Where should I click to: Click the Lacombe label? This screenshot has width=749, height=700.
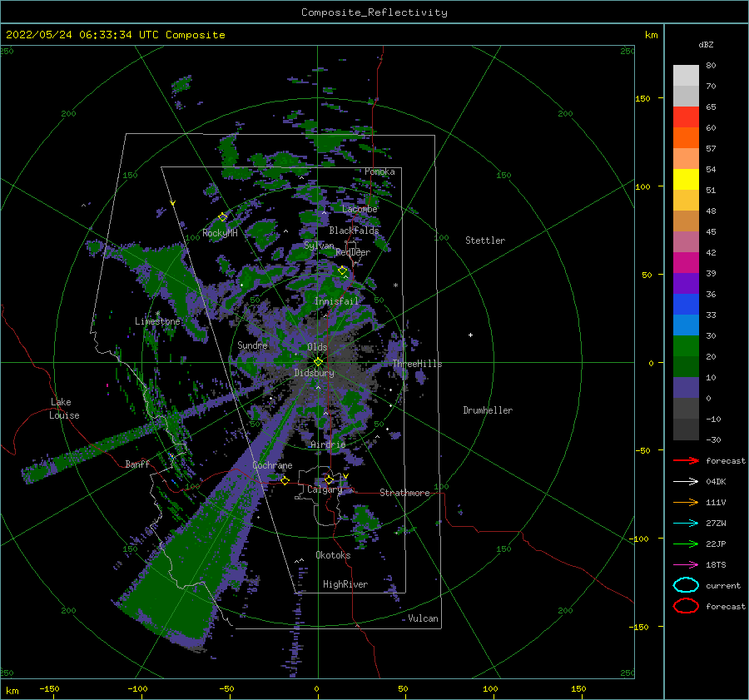point(360,209)
